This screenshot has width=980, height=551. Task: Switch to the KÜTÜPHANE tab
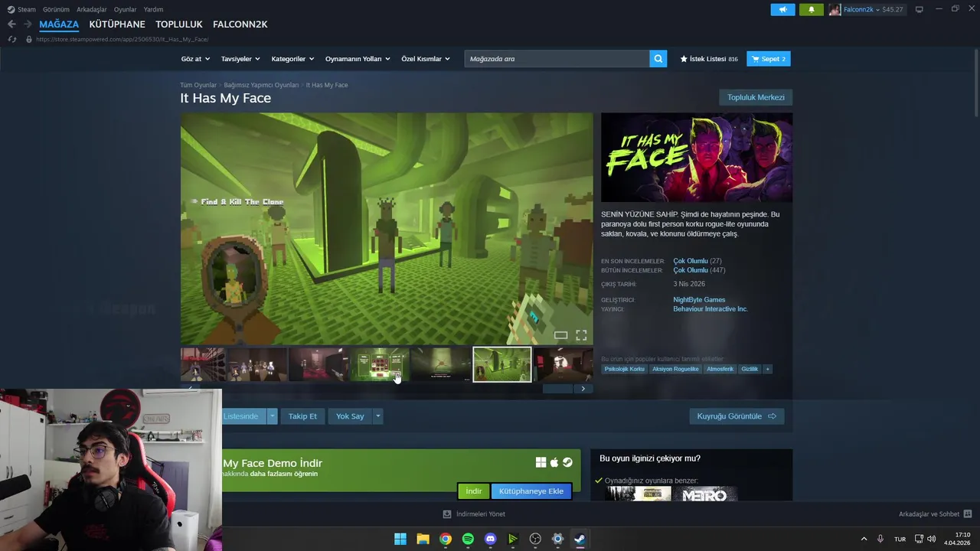click(117, 24)
